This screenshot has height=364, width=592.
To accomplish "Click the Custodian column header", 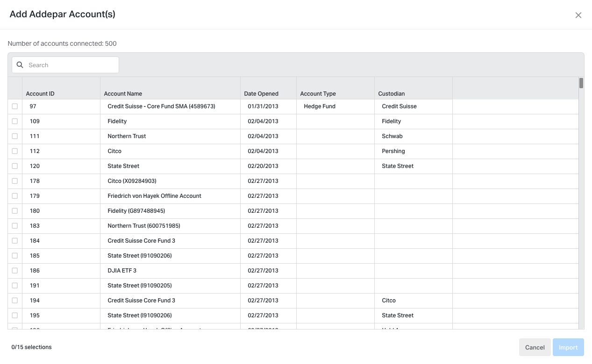I will pos(391,94).
